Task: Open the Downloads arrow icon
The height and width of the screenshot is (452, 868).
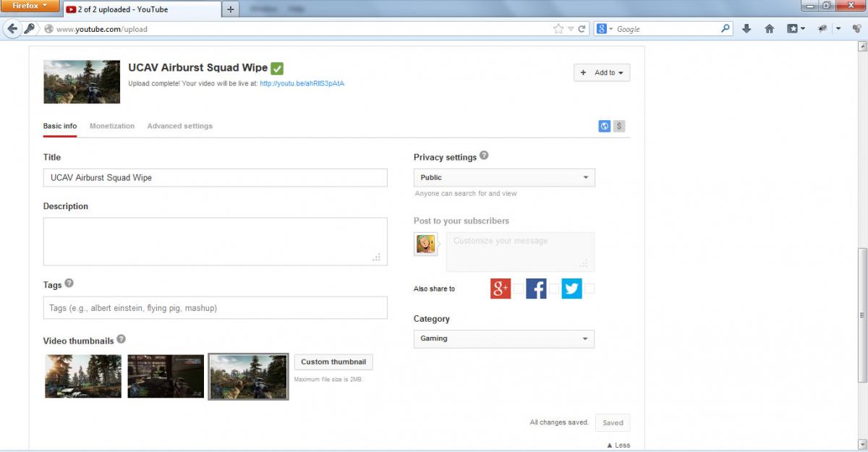Action: 747,29
